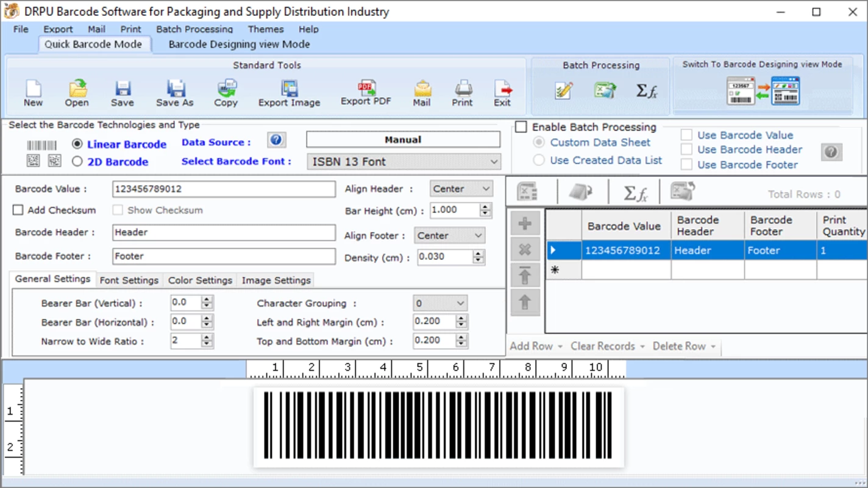Image resolution: width=868 pixels, height=488 pixels.
Task: Enable the Add Checksum checkbox
Action: click(x=18, y=210)
